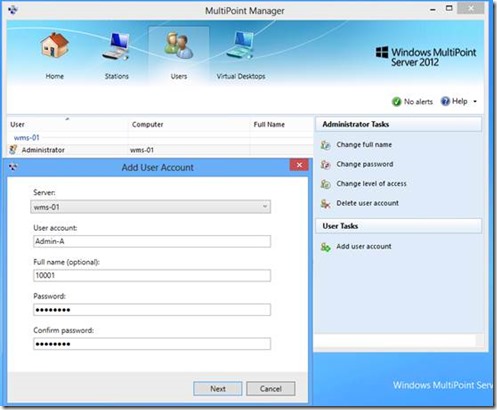This screenshot has height=410, width=497.
Task: Click the Next button
Action: (x=218, y=389)
